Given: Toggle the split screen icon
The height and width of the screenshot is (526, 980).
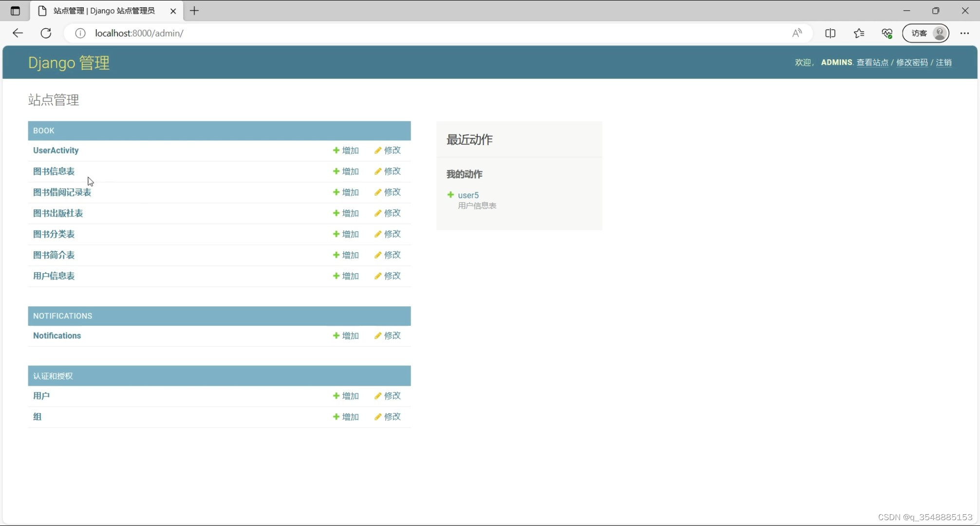Looking at the screenshot, I should click(830, 33).
